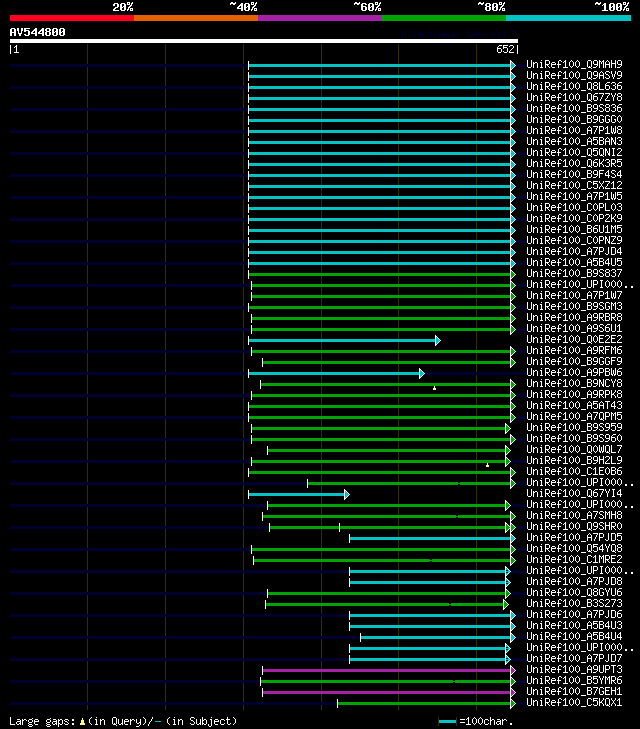Click the yellow query gap marker in the B9H2L9 row
Screen dimensions: 640x729
[x=487, y=465]
